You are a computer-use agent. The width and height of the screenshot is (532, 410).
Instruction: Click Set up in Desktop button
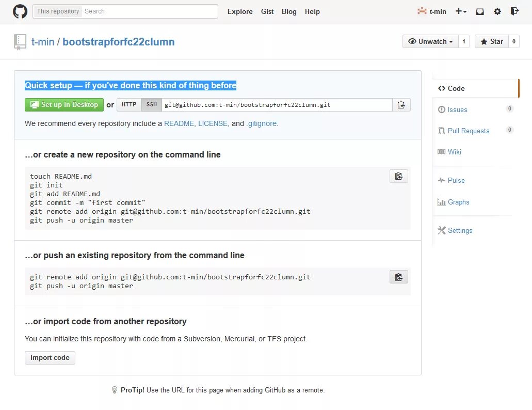pyautogui.click(x=64, y=105)
